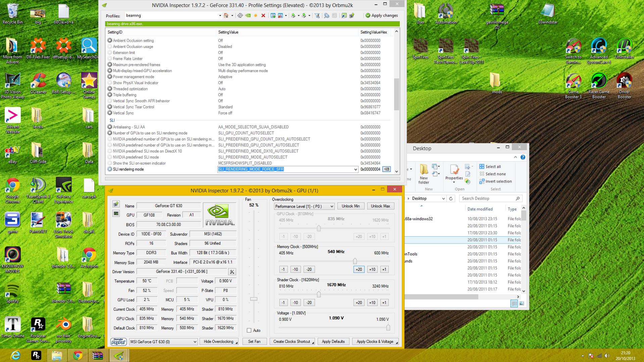This screenshot has height=362, width=644.
Task: Click the filter icon in Profile Settings toolbar
Action: coord(317,15)
